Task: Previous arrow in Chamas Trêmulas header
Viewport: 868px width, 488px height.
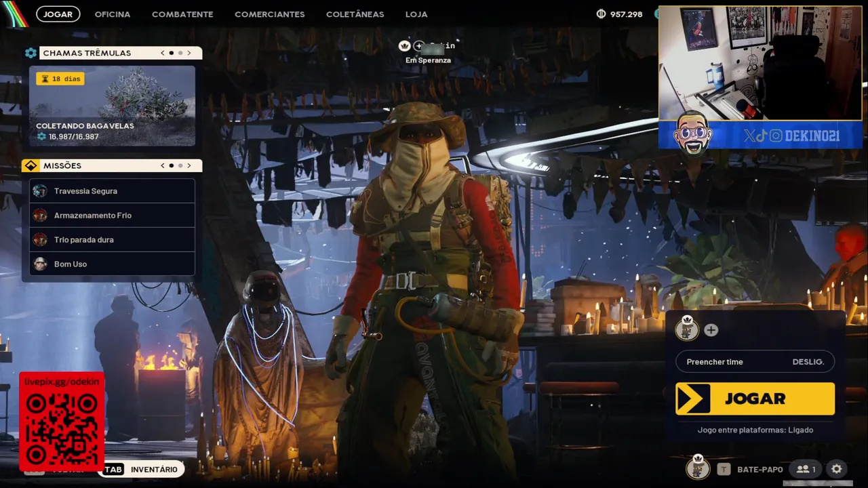Action: pyautogui.click(x=163, y=53)
